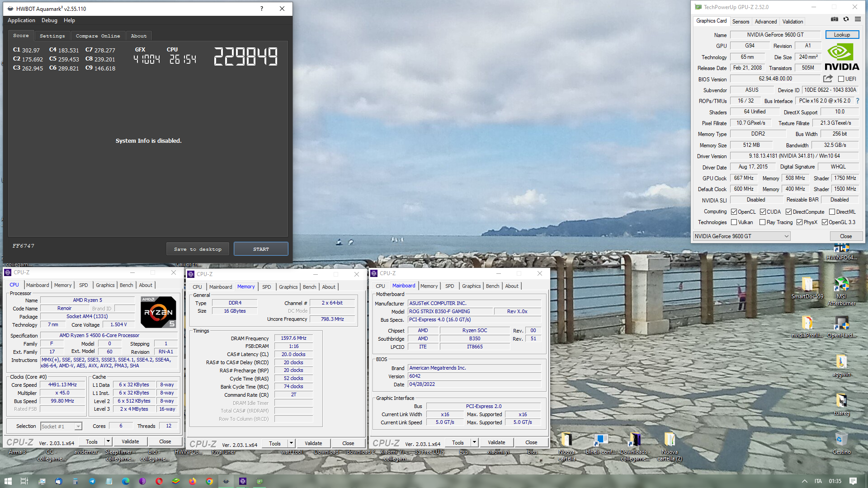Open Tools dropdown arrow in Mainboard tab window
This screenshot has height=488, width=868.
click(474, 442)
